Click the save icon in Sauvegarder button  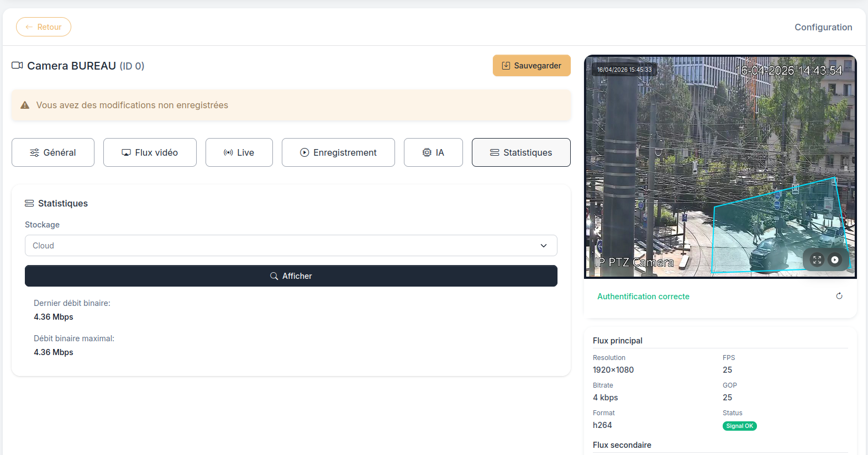pyautogui.click(x=506, y=66)
